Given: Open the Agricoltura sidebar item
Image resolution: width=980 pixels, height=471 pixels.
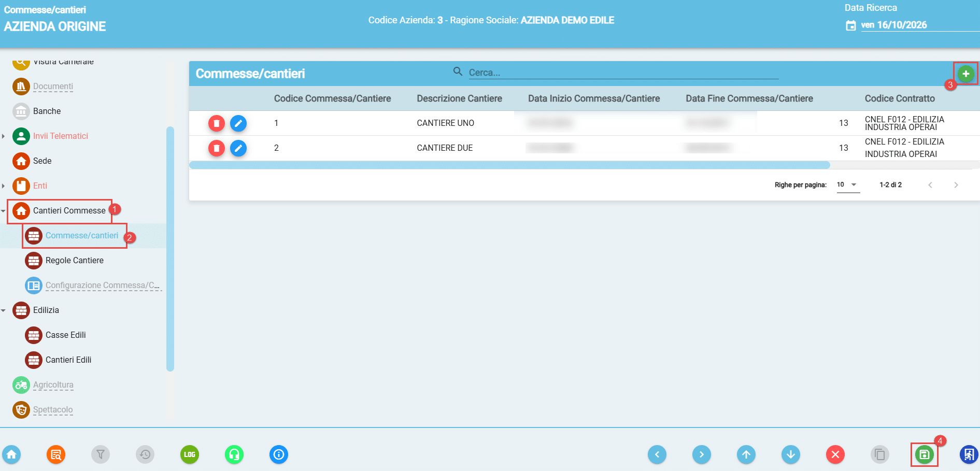Looking at the screenshot, I should click(x=53, y=385).
